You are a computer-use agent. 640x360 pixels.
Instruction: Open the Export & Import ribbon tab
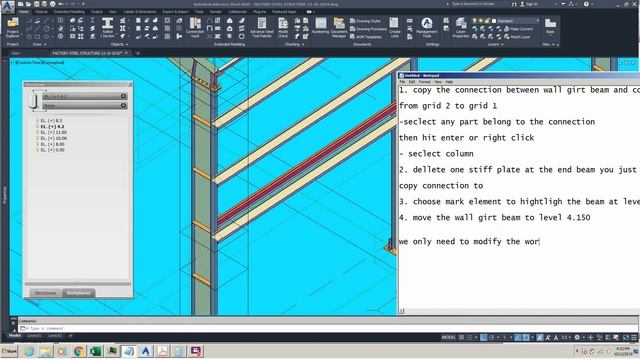[176, 12]
